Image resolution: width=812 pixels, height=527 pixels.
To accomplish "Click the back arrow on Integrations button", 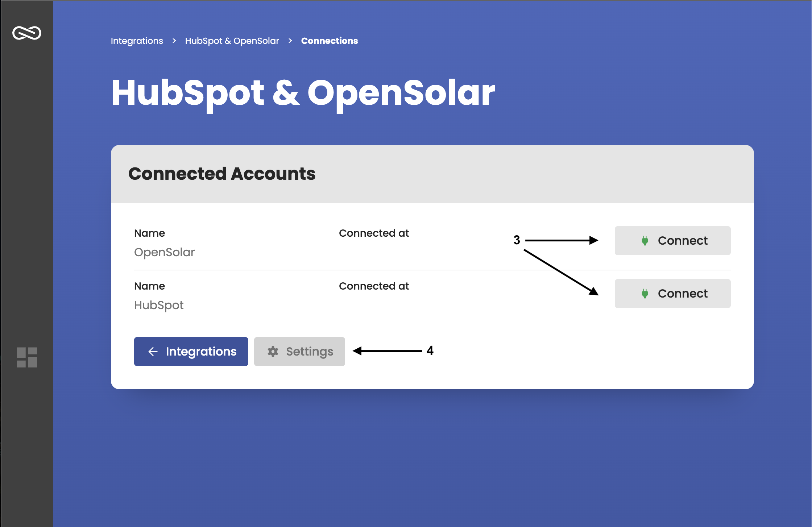I will click(153, 352).
